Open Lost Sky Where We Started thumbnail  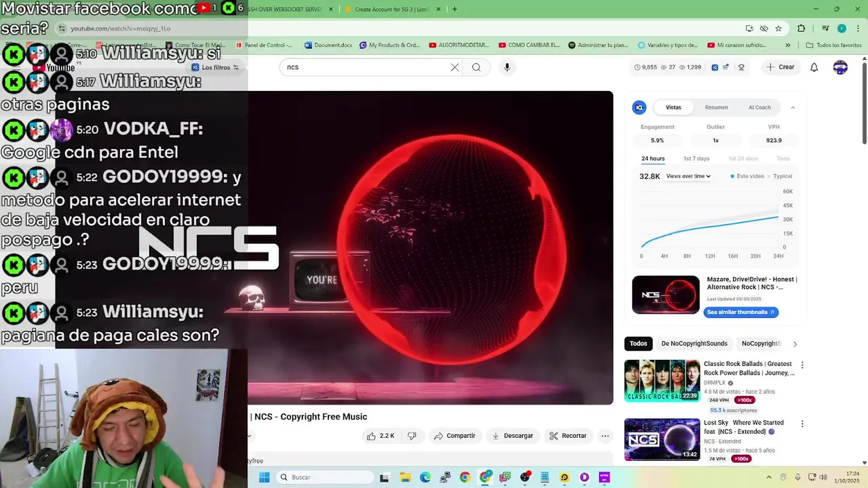pyautogui.click(x=662, y=439)
